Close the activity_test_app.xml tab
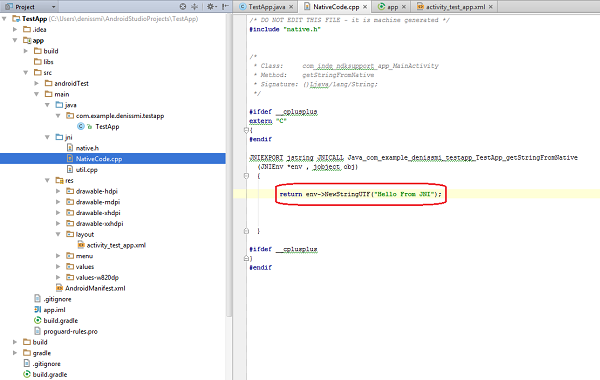 tap(491, 7)
